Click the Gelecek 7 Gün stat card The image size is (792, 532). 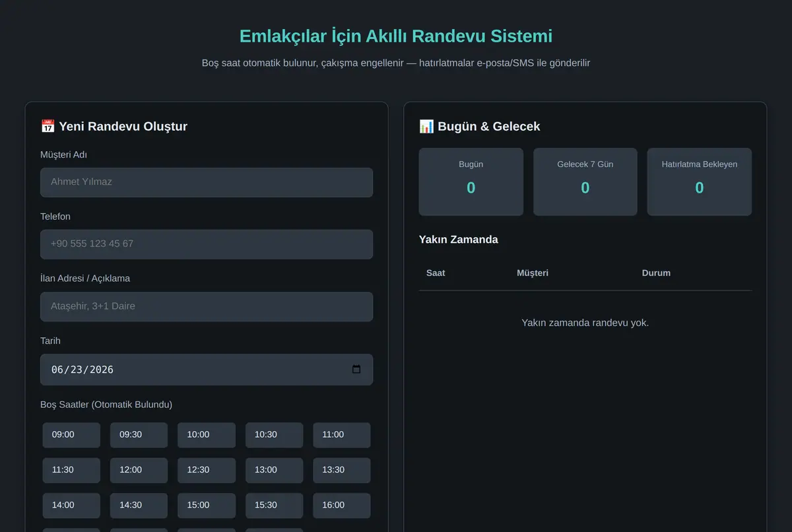[x=585, y=182]
